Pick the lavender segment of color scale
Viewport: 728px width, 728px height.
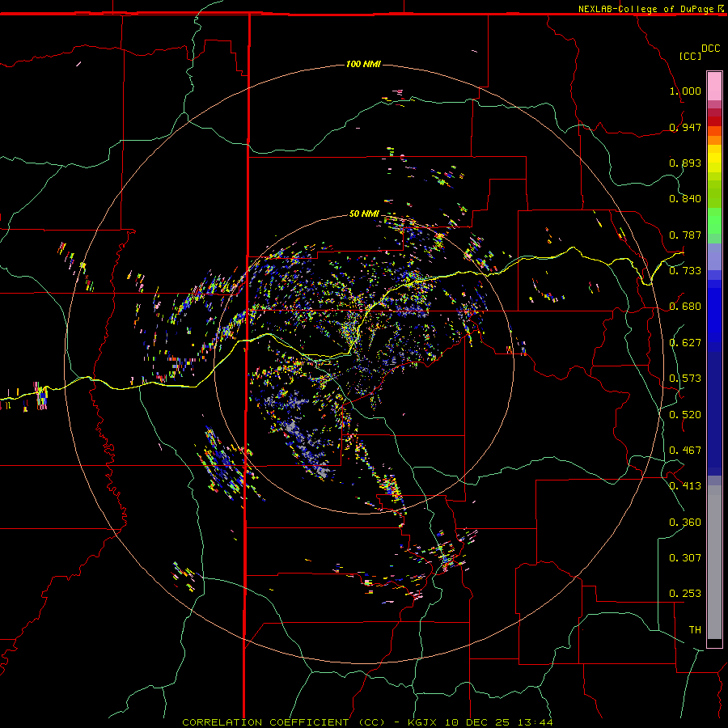[714, 256]
